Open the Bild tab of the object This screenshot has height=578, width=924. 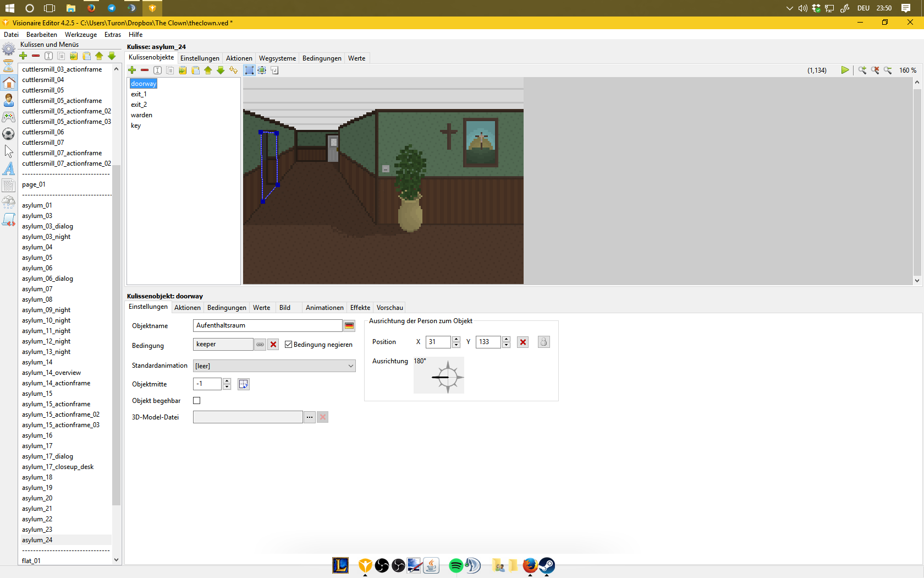pos(285,308)
